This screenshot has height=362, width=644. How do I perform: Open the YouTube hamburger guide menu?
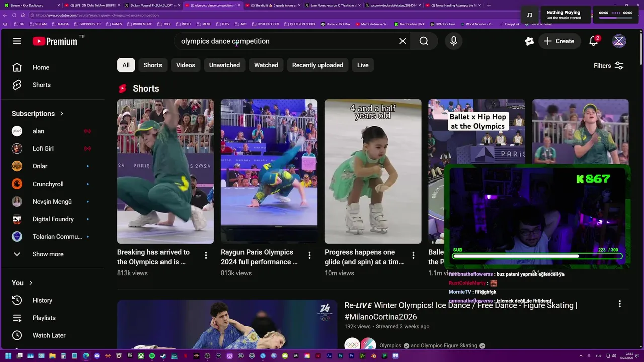pyautogui.click(x=17, y=41)
